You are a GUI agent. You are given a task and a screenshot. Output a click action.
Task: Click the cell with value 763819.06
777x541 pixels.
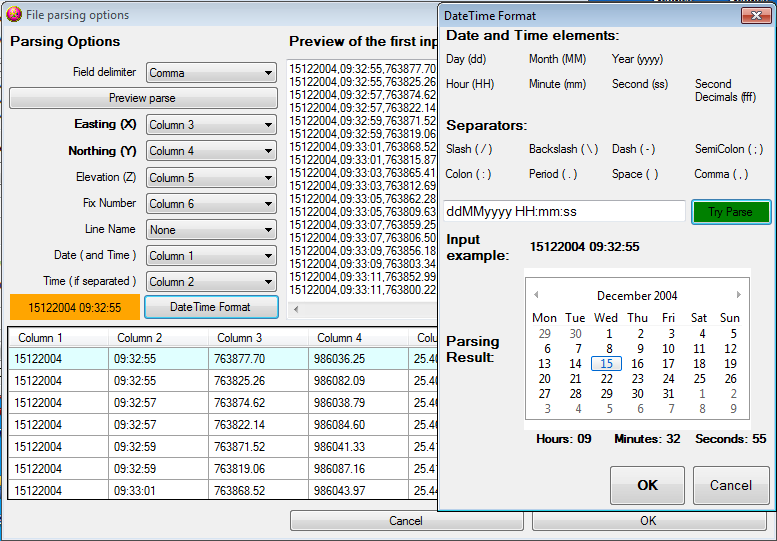click(x=259, y=469)
